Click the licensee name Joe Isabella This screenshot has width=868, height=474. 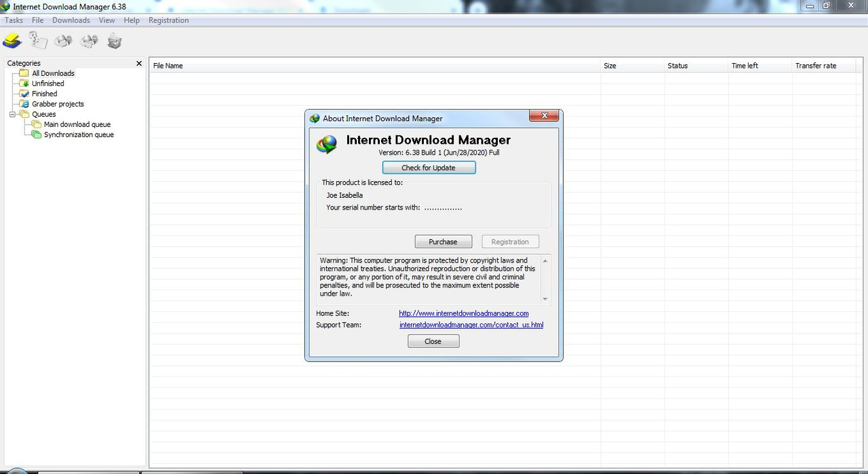click(x=344, y=195)
